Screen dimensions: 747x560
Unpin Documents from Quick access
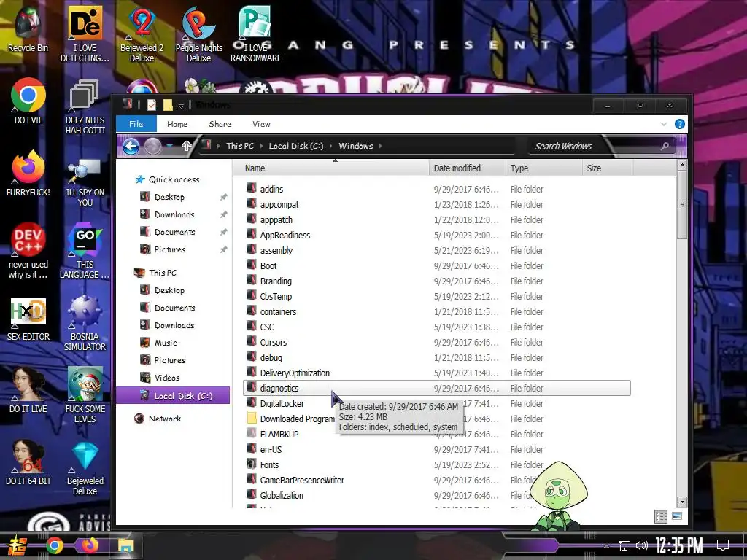click(x=223, y=232)
